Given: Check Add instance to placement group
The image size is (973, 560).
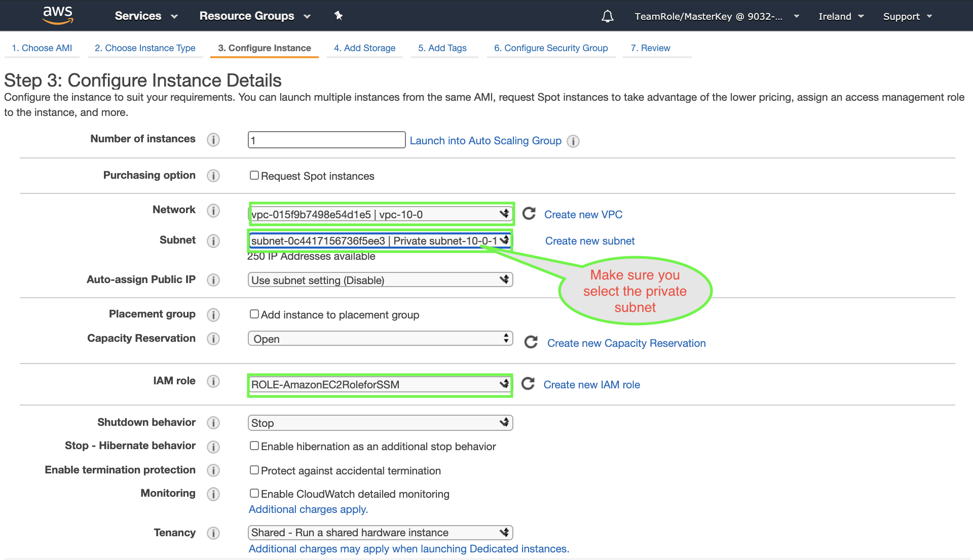Looking at the screenshot, I should click(254, 314).
